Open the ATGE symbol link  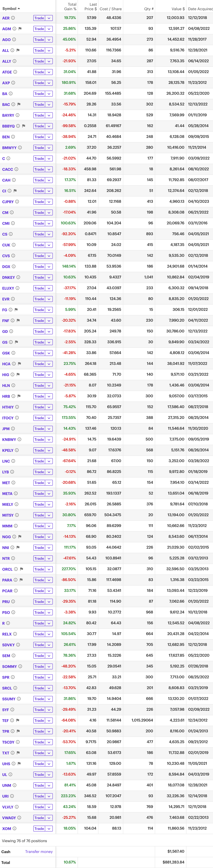click(x=7, y=72)
